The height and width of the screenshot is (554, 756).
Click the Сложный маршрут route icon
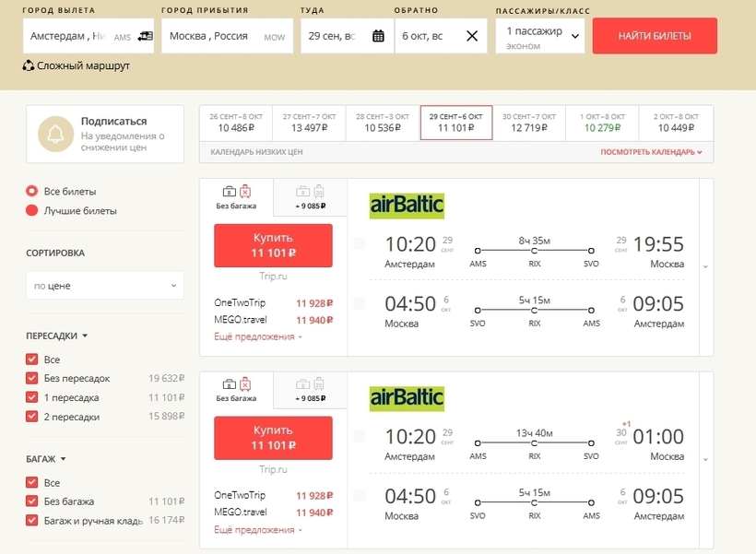pyautogui.click(x=29, y=66)
